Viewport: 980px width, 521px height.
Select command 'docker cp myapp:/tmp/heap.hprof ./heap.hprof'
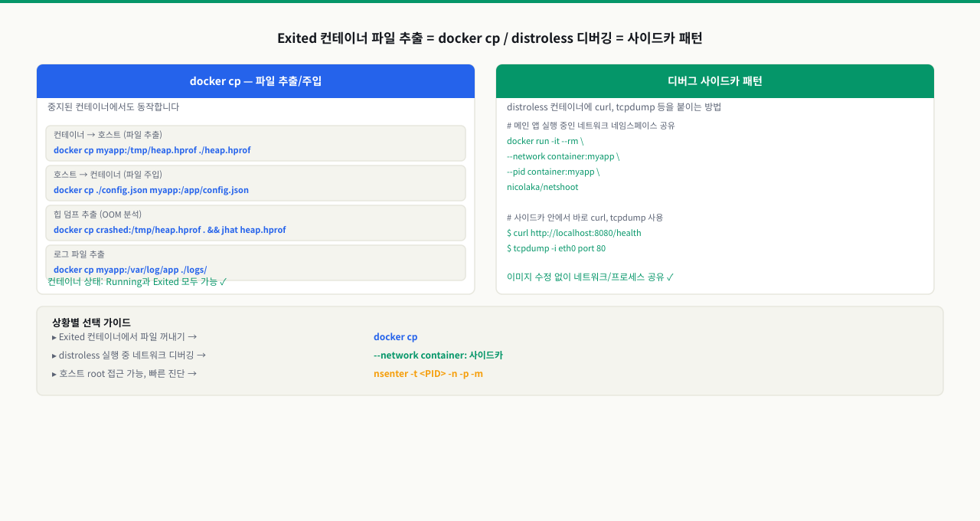coord(152,150)
